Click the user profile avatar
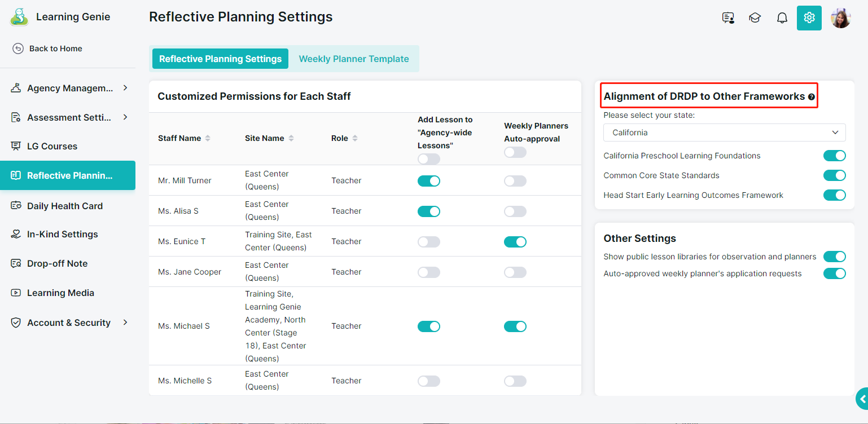Screen dimensions: 868x424 (x=841, y=18)
